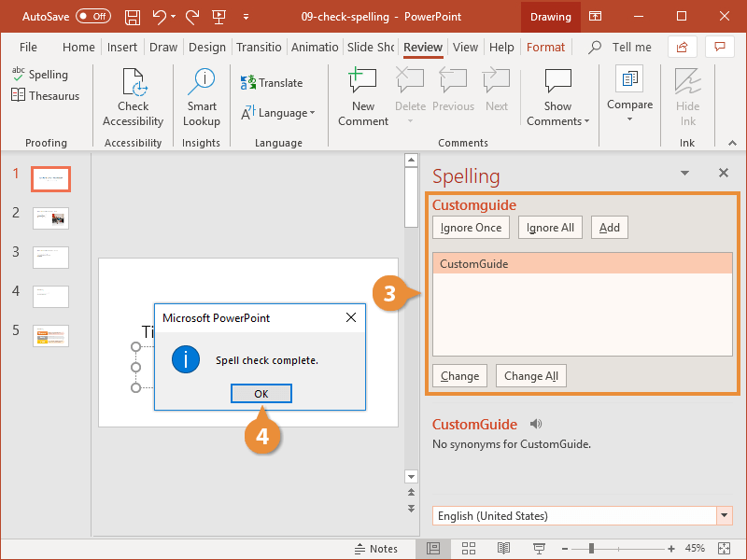Select slide 3 thumbnail
This screenshot has width=747, height=560.
pos(51,258)
